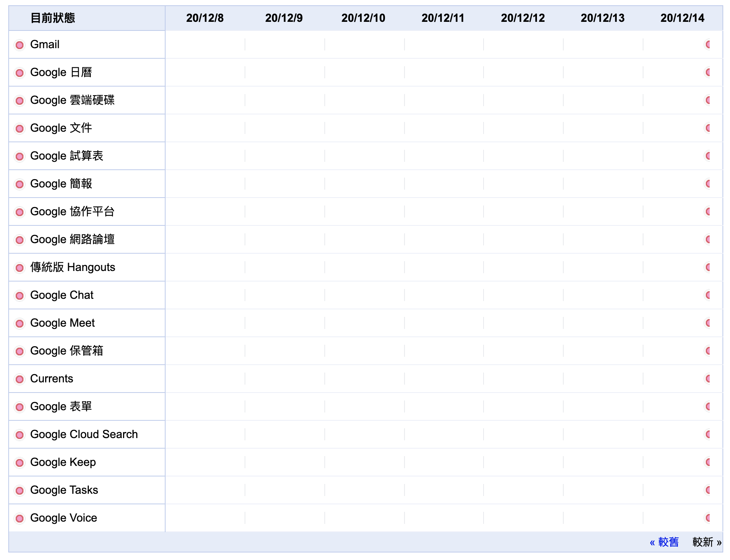Click the 20/12/12 date header
The width and height of the screenshot is (730, 560).
coord(523,18)
